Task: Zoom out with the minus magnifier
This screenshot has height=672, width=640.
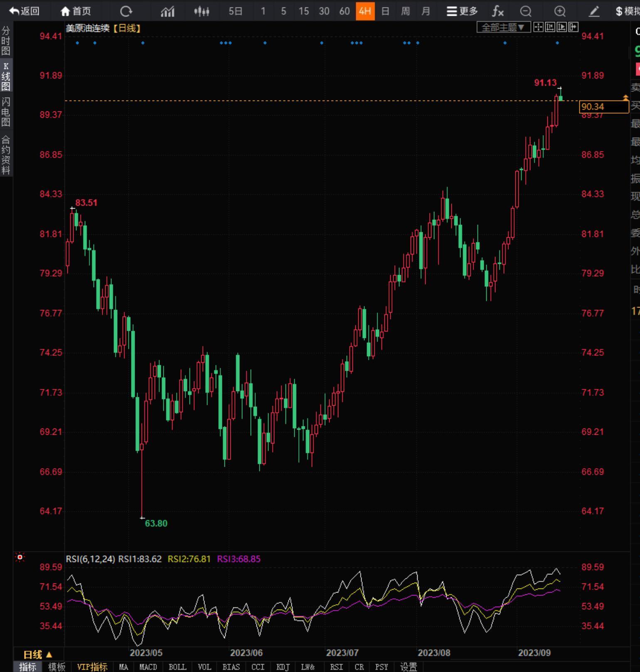Action: pyautogui.click(x=526, y=11)
